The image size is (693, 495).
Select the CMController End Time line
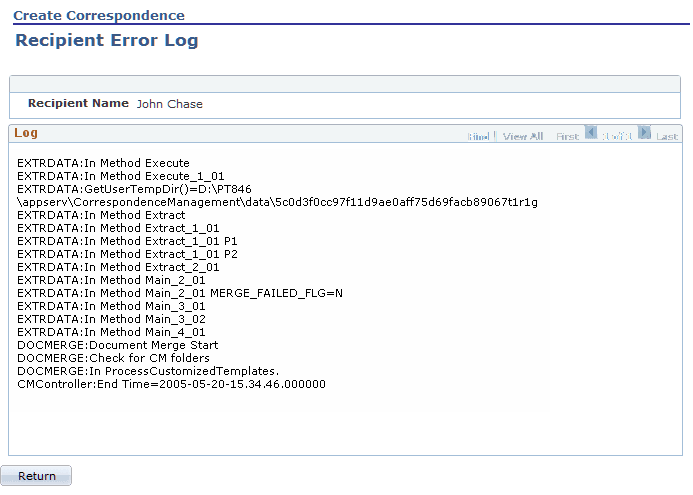coord(171,384)
